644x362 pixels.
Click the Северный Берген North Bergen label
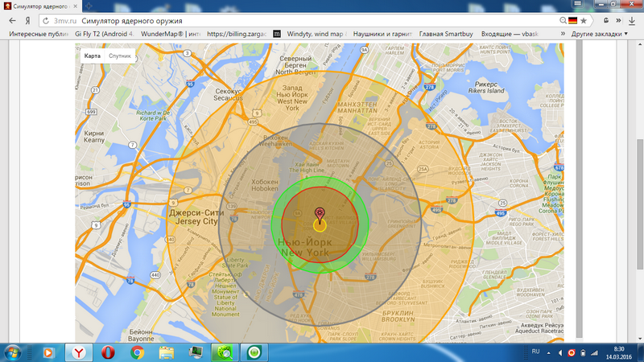point(295,65)
